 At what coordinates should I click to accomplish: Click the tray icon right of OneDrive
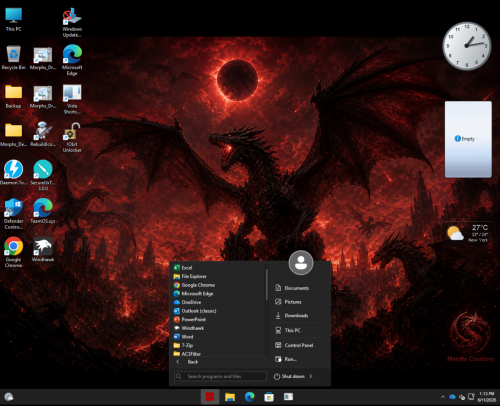[462, 397]
